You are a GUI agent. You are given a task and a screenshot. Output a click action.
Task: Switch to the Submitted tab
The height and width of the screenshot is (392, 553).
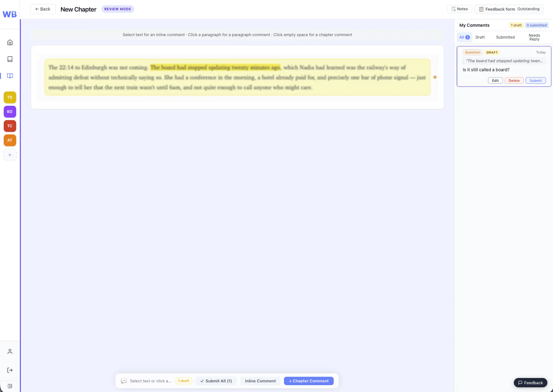pos(505,37)
